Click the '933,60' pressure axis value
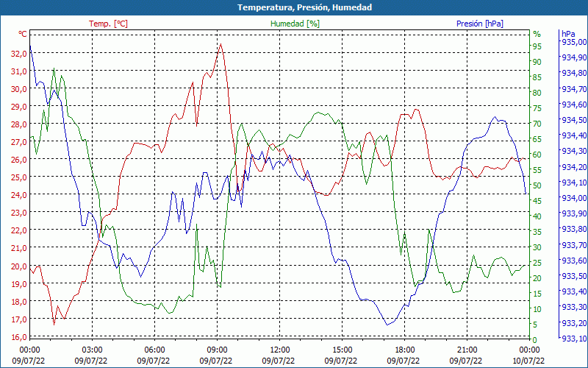The height and width of the screenshot is (368, 588). click(574, 261)
